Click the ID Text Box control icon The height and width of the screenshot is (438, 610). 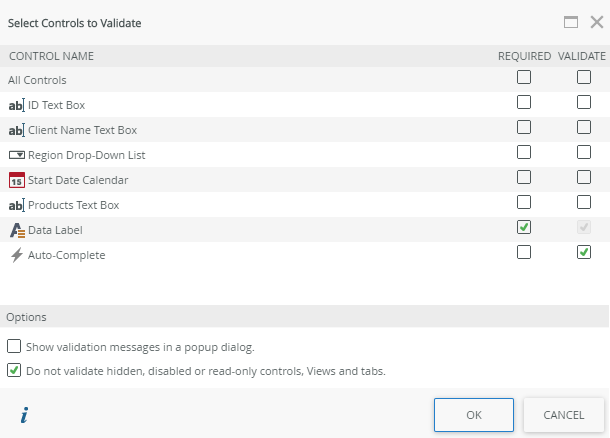[x=16, y=105]
